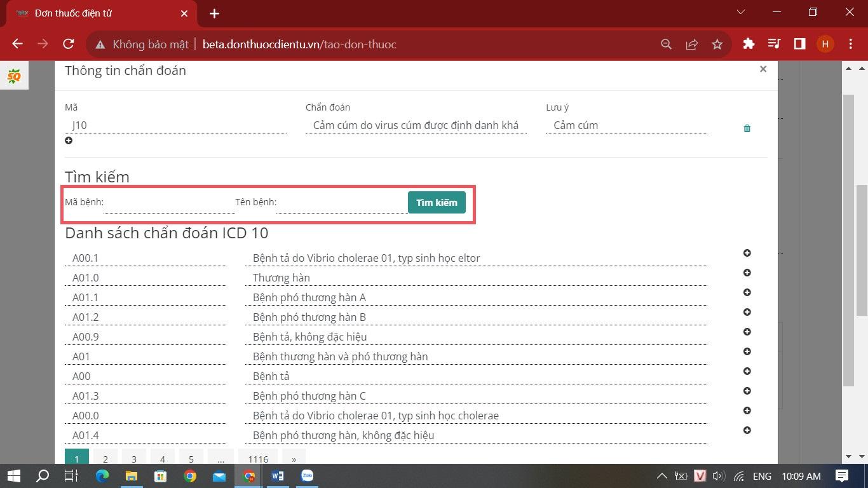868x488 pixels.
Task: Open media controls icon in toolbar
Action: (x=774, y=44)
